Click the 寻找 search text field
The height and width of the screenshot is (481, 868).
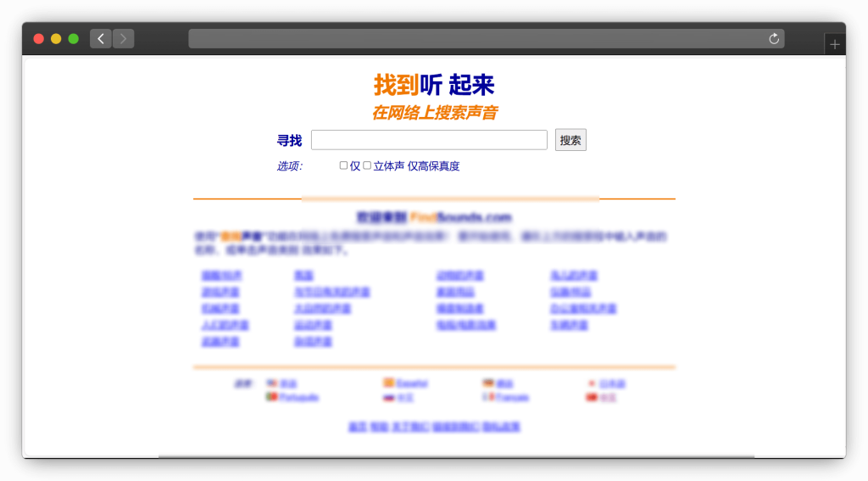pyautogui.click(x=429, y=140)
